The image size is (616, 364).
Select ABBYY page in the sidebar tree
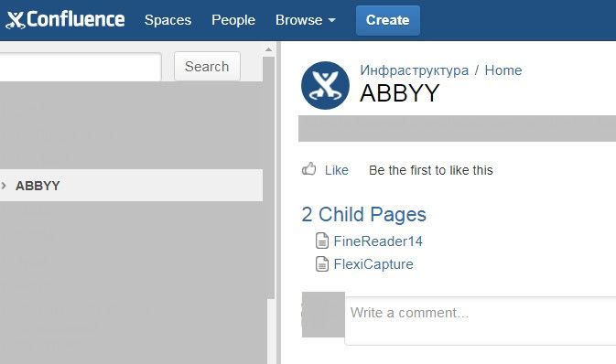[x=38, y=186]
